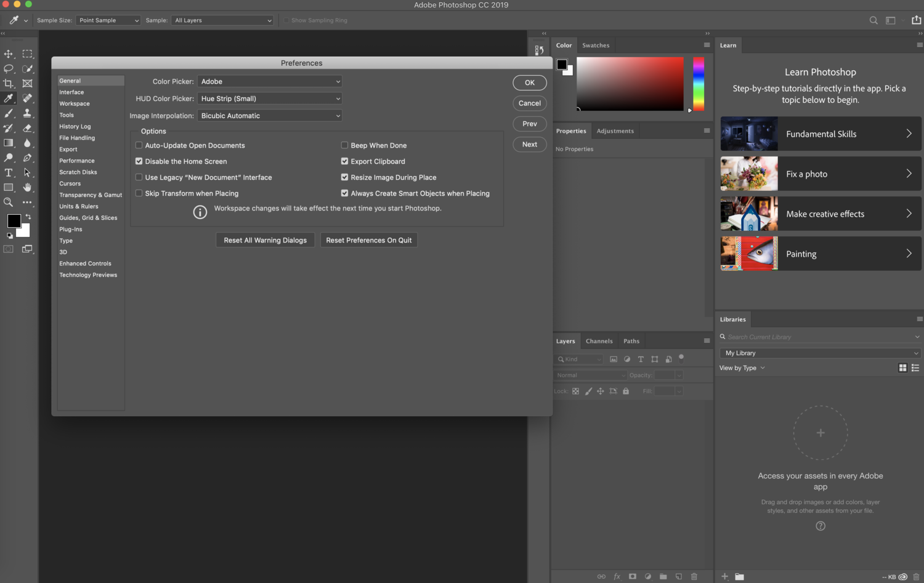Select the Gradient tool
Image resolution: width=924 pixels, height=583 pixels.
click(9, 143)
